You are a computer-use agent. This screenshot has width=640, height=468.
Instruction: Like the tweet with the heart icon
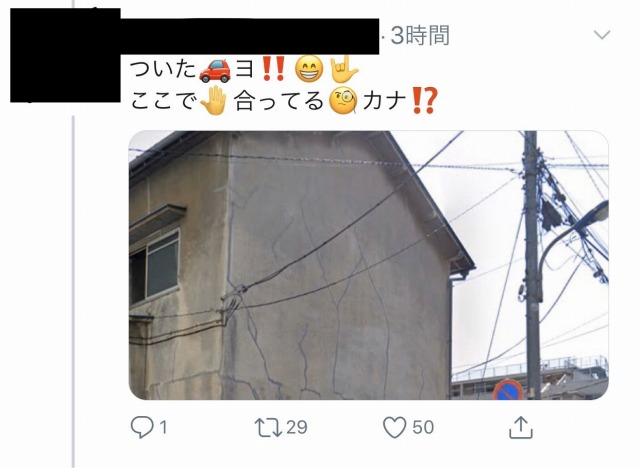tap(395, 427)
